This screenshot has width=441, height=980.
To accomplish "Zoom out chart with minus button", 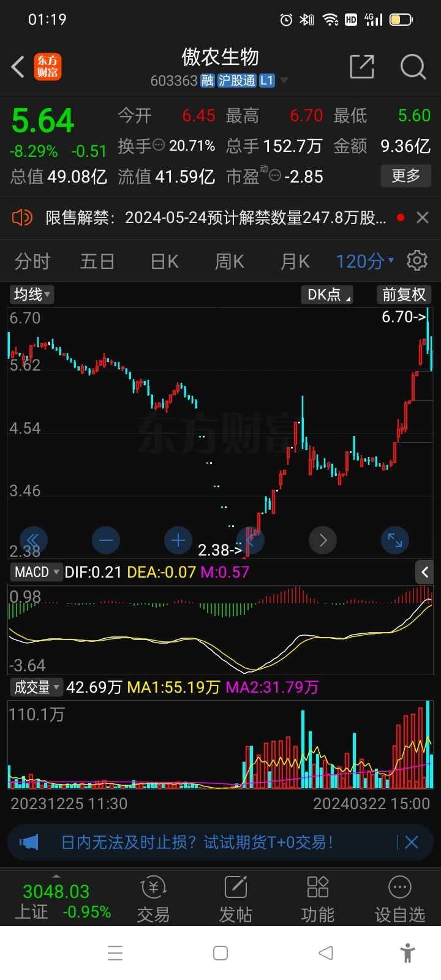I will pyautogui.click(x=106, y=540).
